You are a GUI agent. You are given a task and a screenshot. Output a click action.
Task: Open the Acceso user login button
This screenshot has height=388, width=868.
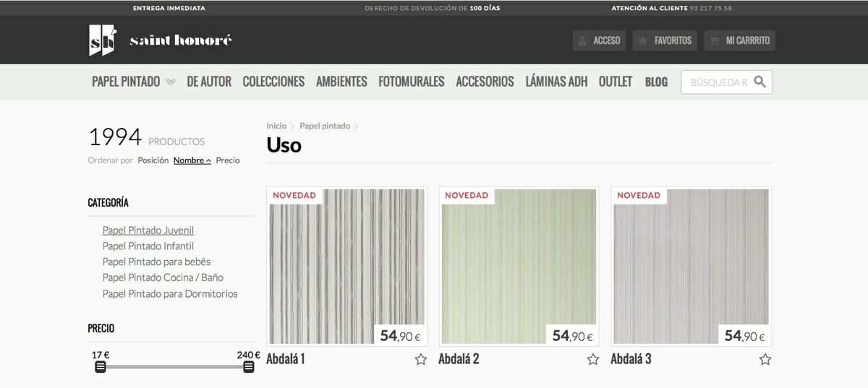pos(599,40)
